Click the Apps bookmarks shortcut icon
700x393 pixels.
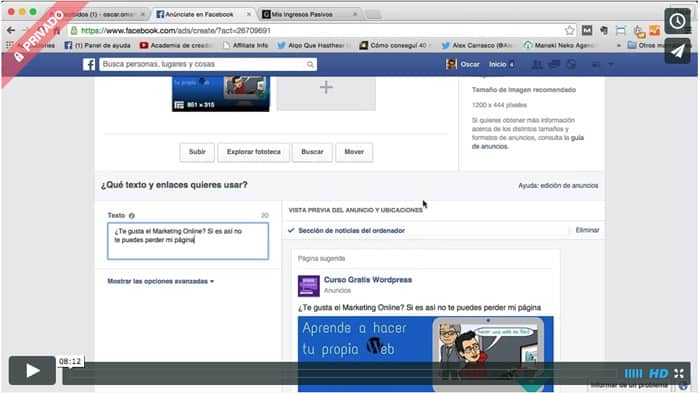(x=9, y=45)
